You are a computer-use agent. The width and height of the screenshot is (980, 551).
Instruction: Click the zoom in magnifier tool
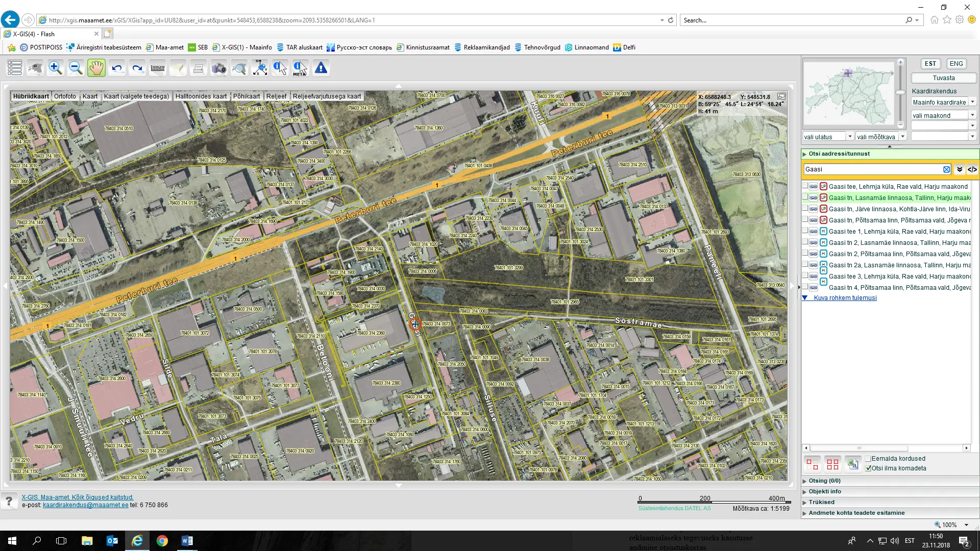tap(55, 68)
